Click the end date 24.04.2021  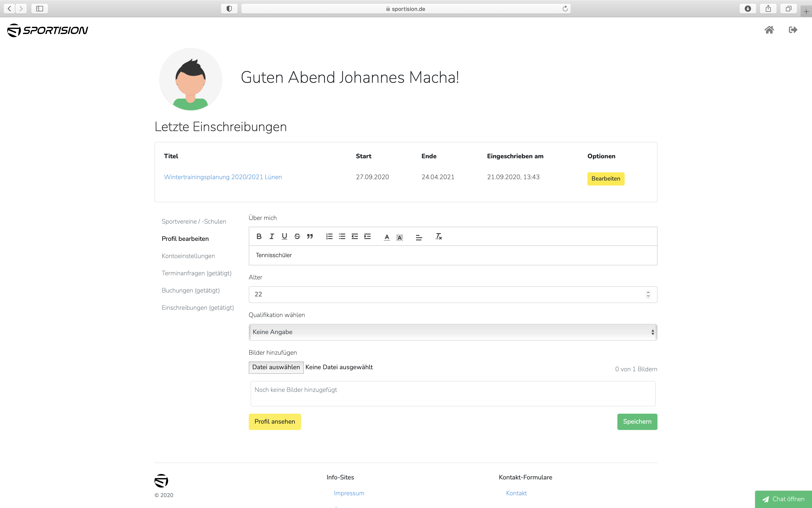pos(437,177)
